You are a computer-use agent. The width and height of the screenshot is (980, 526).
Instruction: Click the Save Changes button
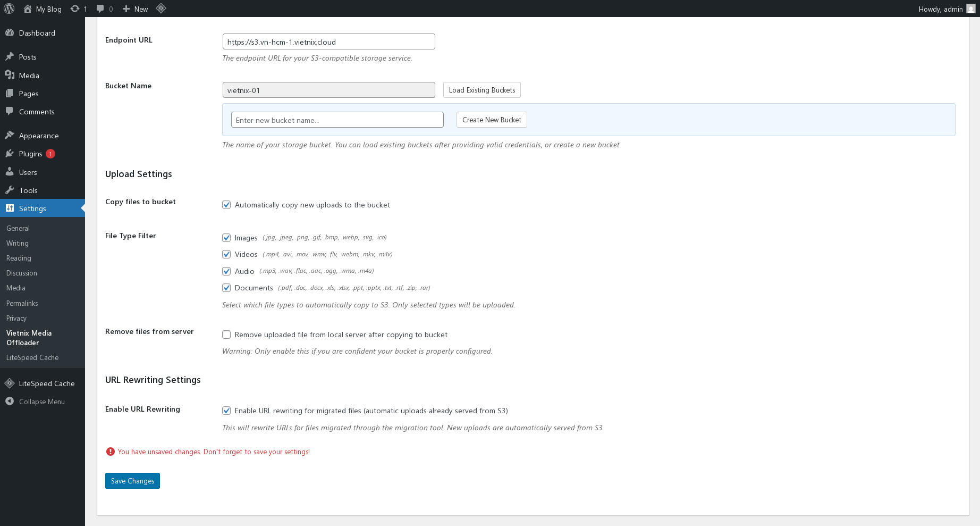pos(132,480)
